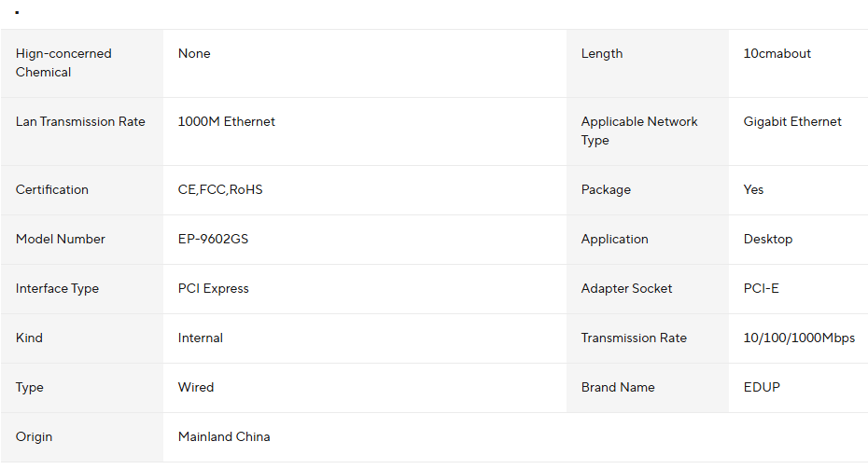
Task: Click the "EDUP" brand name value
Action: click(762, 387)
